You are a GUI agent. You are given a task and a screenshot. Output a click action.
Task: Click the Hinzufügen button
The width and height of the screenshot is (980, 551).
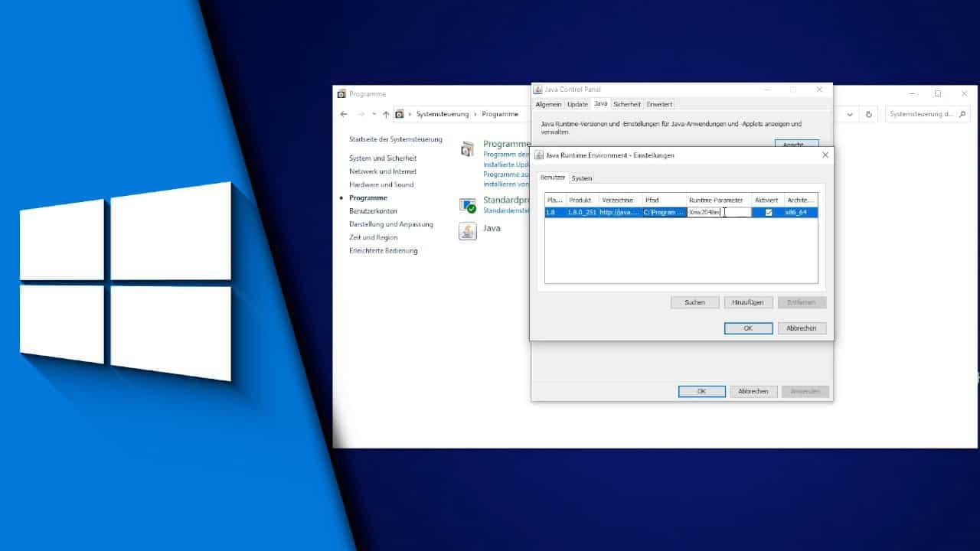pos(748,302)
